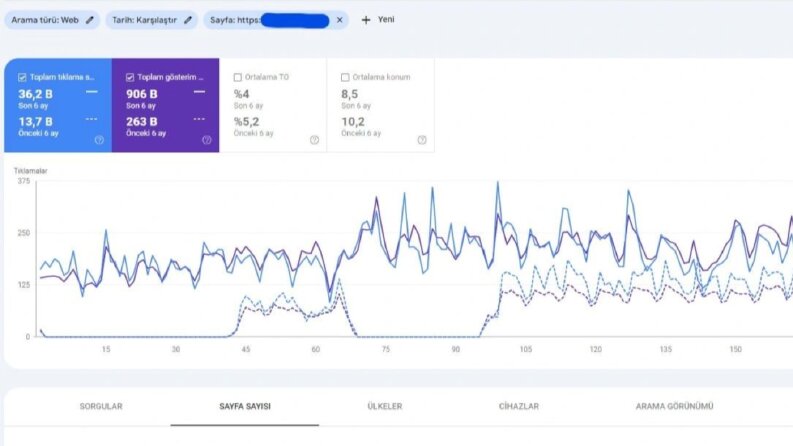Click the 105 x-axis day label
This screenshot has width=793, height=446.
tap(525, 349)
